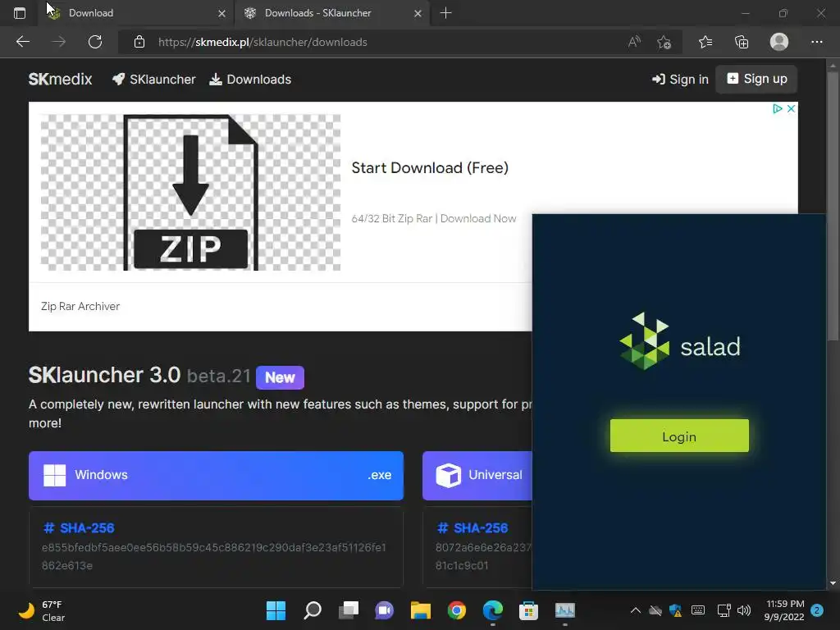Image resolution: width=840 pixels, height=630 pixels.
Task: Turn on Read Aloud in address bar
Action: coord(634,42)
